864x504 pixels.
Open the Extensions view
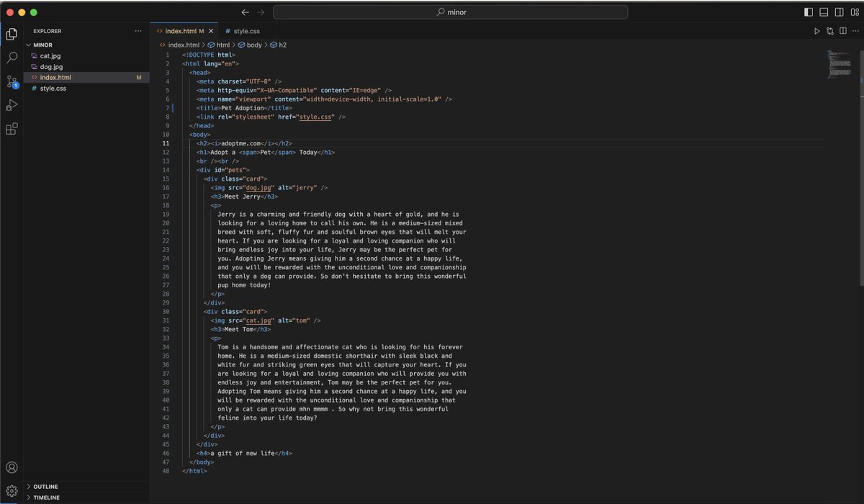click(12, 129)
